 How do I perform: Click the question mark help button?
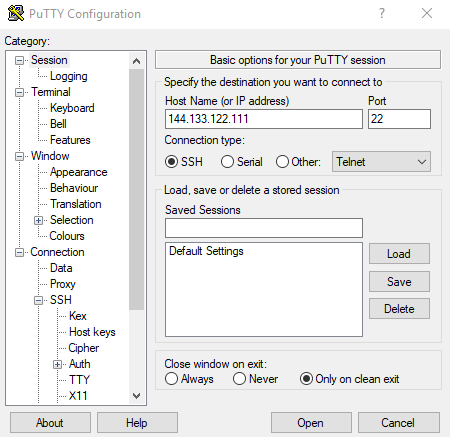tap(382, 13)
